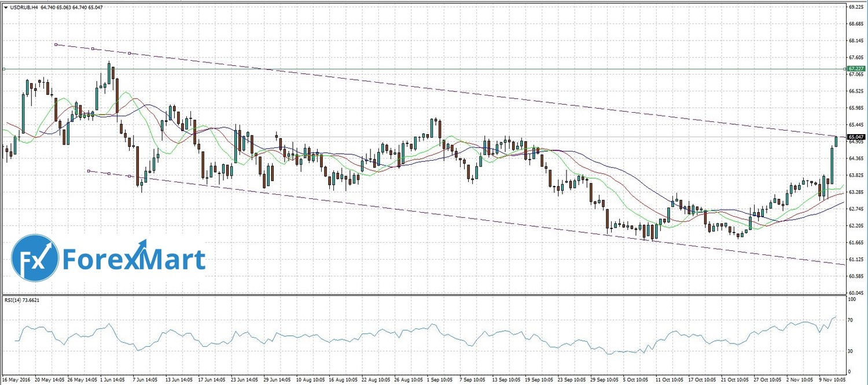The image size is (868, 385).
Task: Click the black 65.047 current price tag
Action: click(855, 137)
